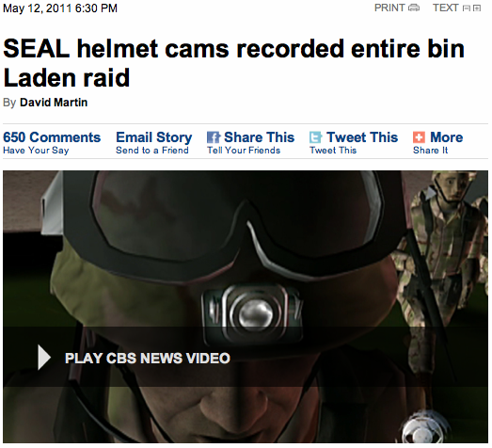Screen dimensions: 492x448
Task: Open the More sharing options link
Action: [446, 137]
